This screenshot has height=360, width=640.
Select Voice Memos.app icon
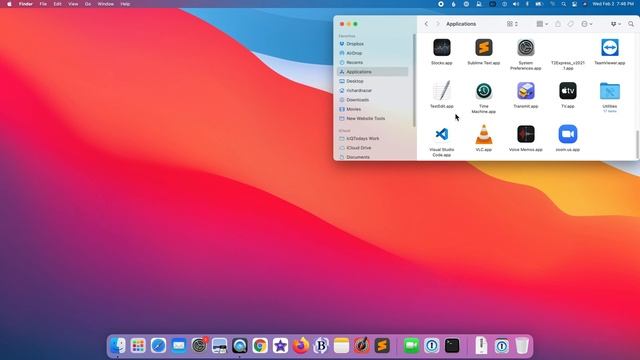click(526, 134)
